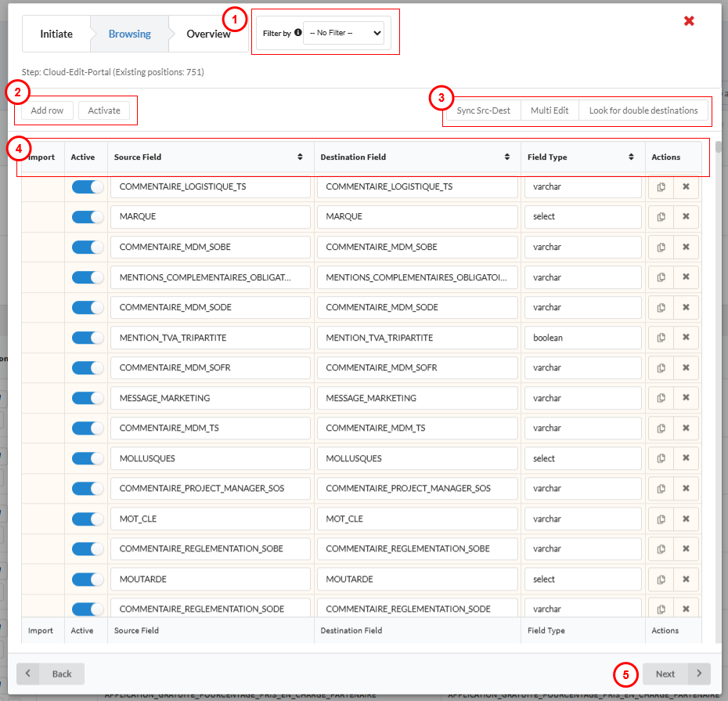This screenshot has width=728, height=701.
Task: Copy the MOT_CLE row
Action: pyautogui.click(x=661, y=519)
